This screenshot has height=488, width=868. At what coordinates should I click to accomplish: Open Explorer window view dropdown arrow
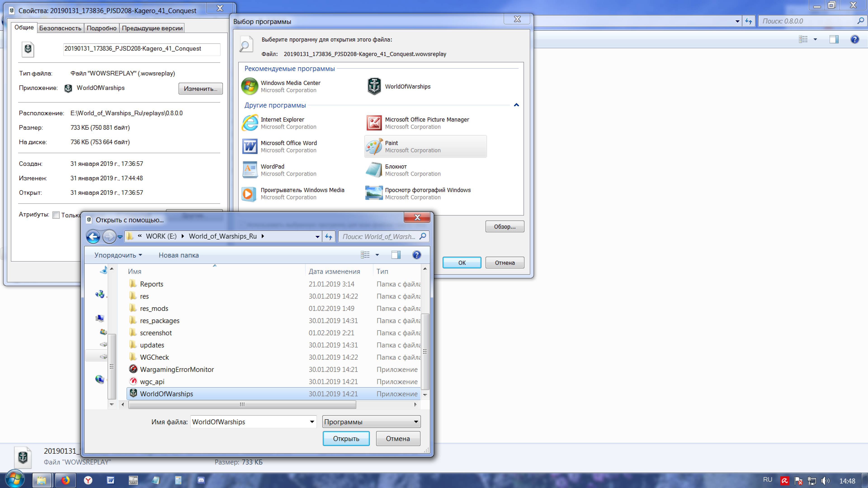(x=815, y=39)
